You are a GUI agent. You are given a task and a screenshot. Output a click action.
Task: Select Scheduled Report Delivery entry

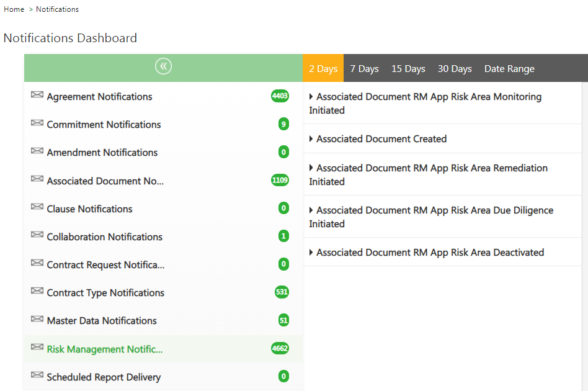coord(104,377)
